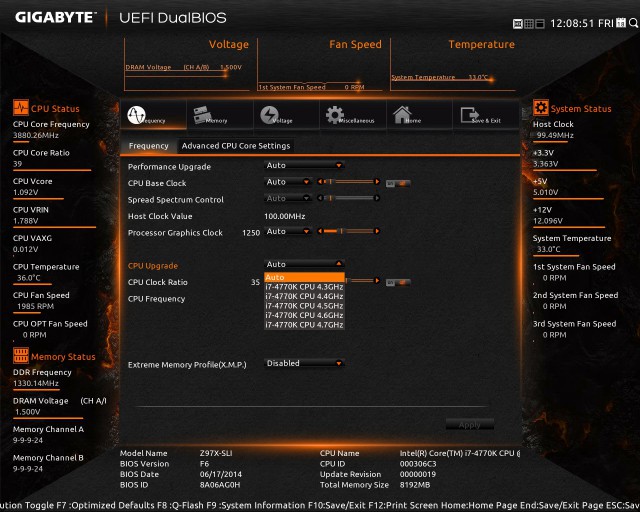Open the Extreme Memory Profile dropdown
This screenshot has width=640, height=512.
[x=304, y=363]
